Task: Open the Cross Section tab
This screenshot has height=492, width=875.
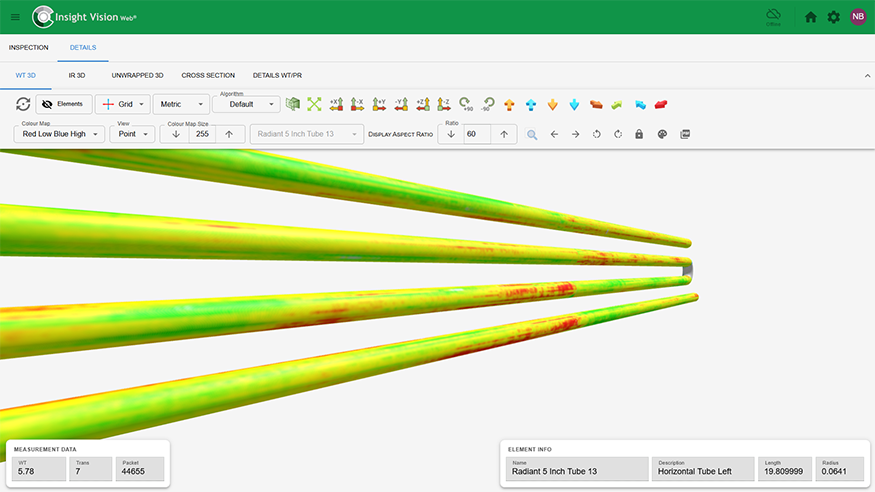Action: pyautogui.click(x=208, y=75)
